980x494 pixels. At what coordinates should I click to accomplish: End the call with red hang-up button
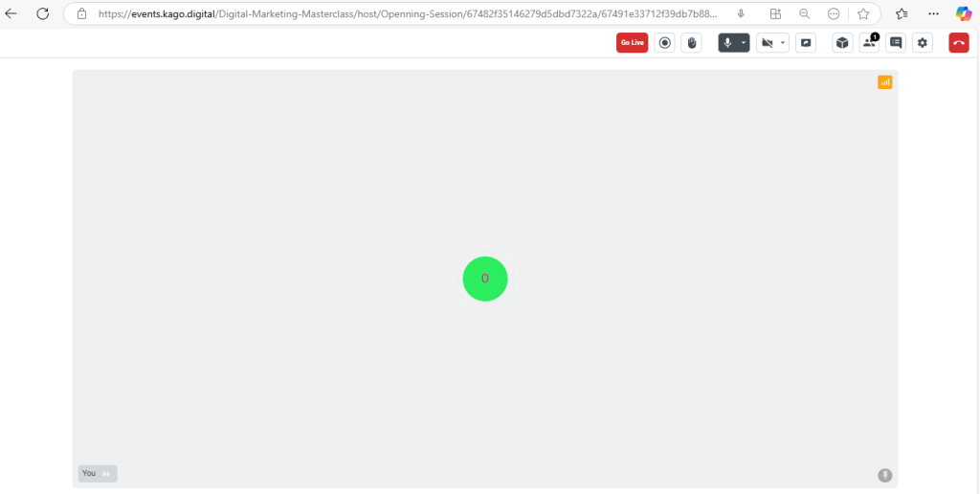(958, 43)
